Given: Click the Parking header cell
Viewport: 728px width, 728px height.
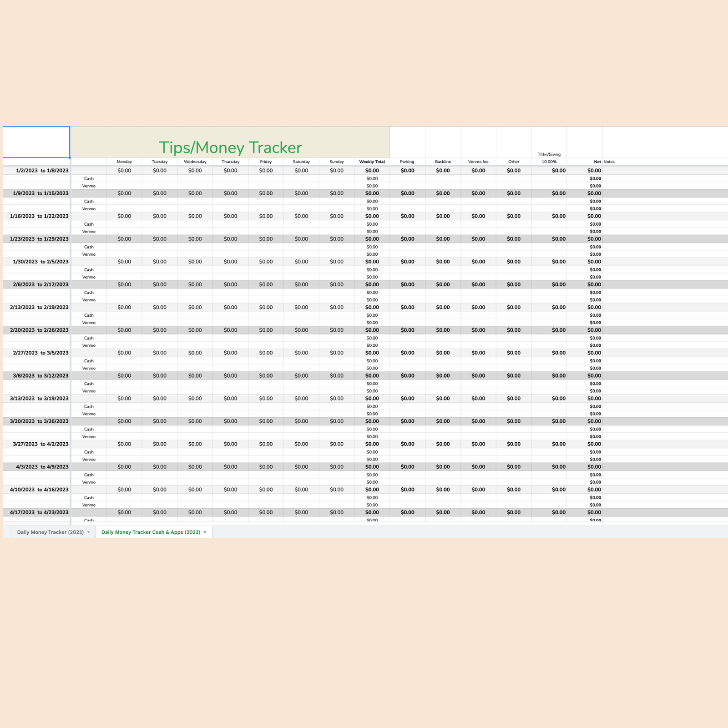Looking at the screenshot, I should click(407, 162).
